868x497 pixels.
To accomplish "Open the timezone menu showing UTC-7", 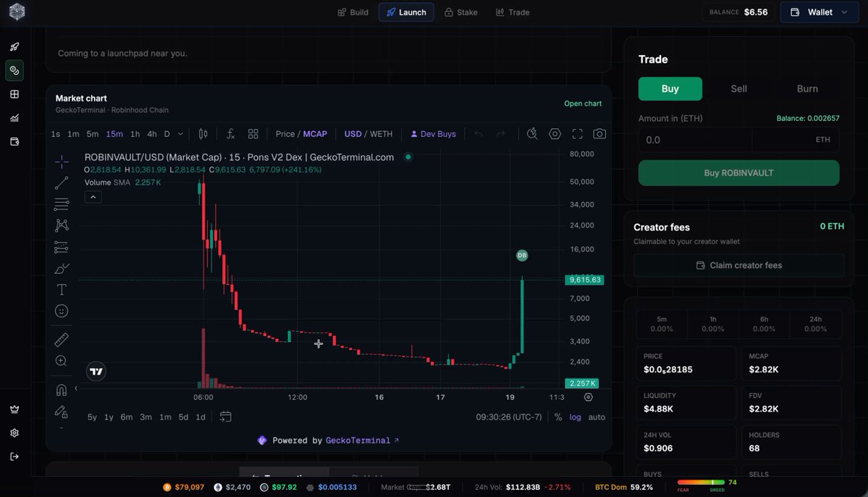I will 509,417.
